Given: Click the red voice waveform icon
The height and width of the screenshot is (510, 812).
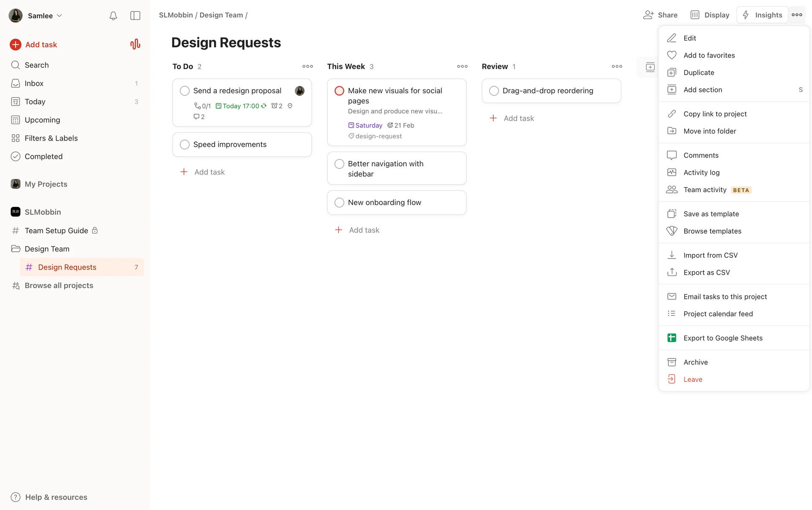Looking at the screenshot, I should click(x=135, y=44).
